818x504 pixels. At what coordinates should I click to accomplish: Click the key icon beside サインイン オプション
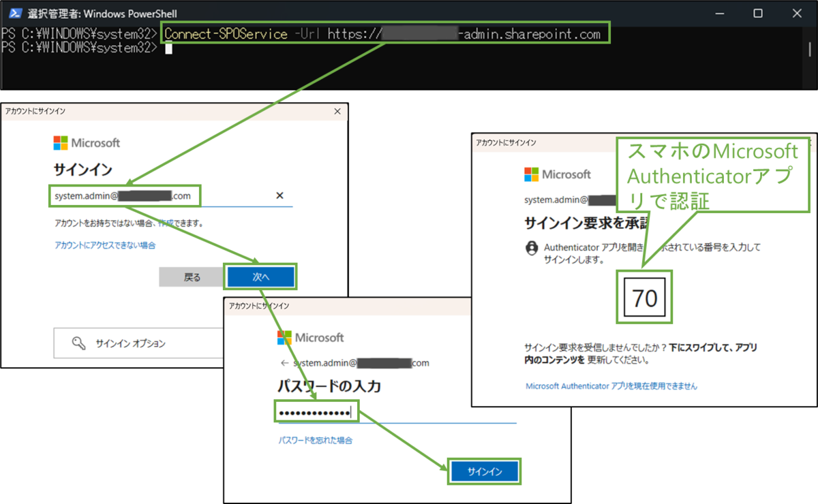tap(78, 343)
